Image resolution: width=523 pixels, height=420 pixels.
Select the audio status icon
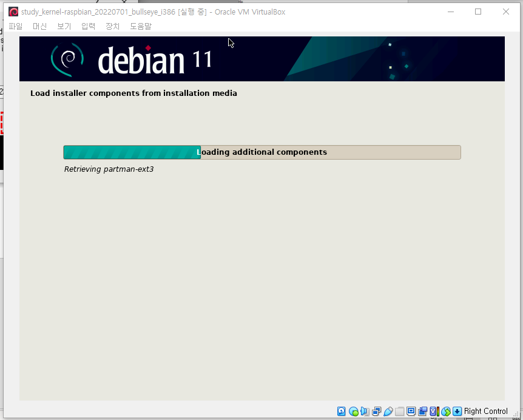pos(366,411)
